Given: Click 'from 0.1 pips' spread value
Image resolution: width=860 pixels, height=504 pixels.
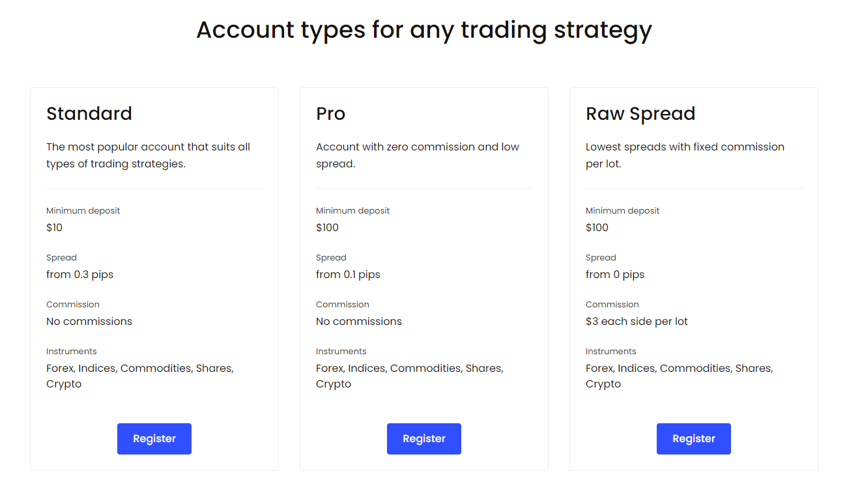Looking at the screenshot, I should point(349,275).
